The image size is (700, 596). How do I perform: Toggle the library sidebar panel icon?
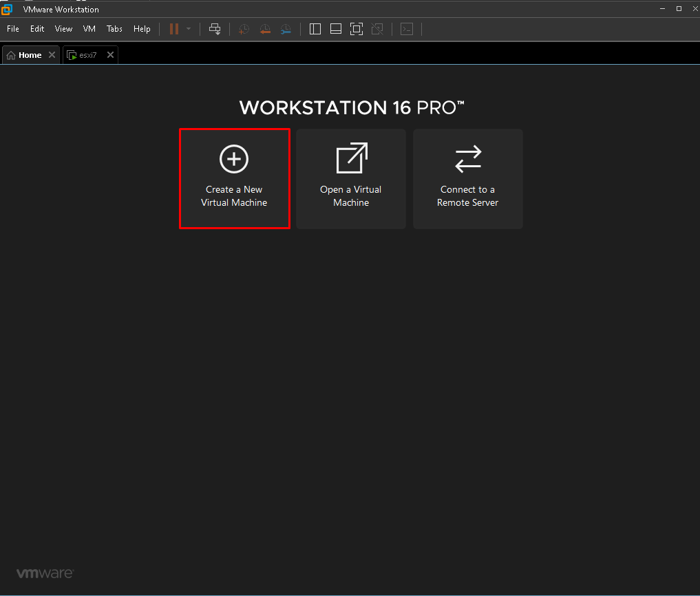tap(315, 29)
